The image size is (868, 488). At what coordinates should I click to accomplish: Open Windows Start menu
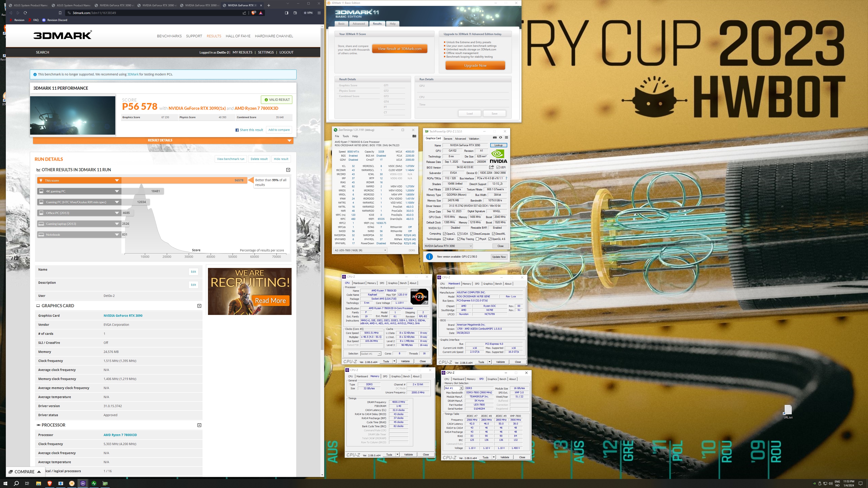tap(5, 483)
